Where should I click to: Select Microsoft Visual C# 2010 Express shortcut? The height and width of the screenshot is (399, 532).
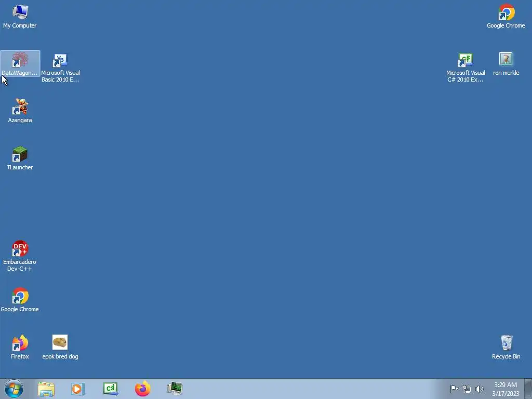465,68
